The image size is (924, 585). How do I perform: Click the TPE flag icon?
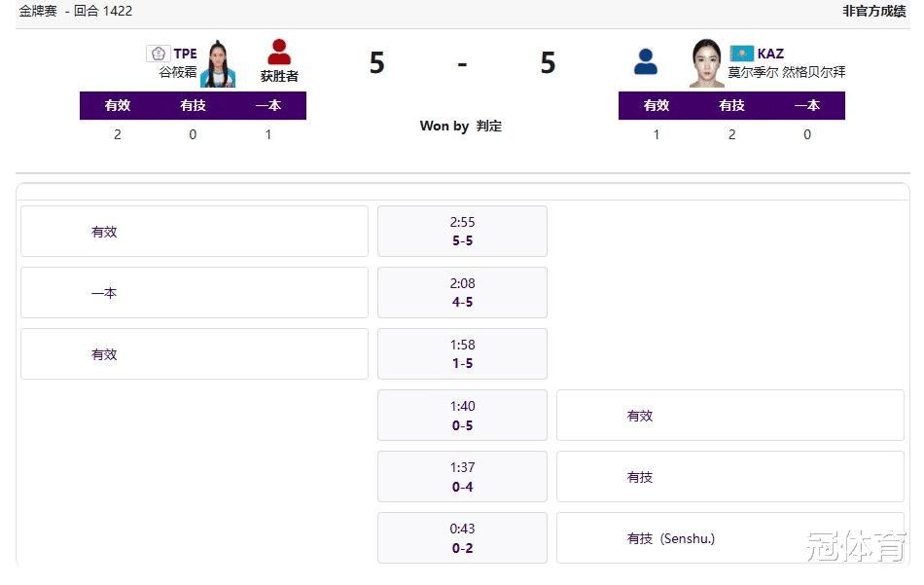point(158,54)
